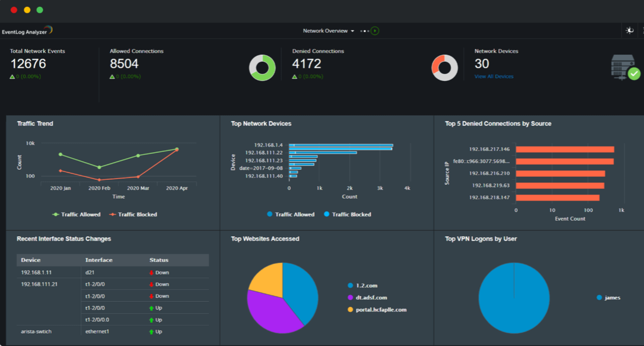Click the 2020 Feb Traffic Allowed data point

click(99, 167)
